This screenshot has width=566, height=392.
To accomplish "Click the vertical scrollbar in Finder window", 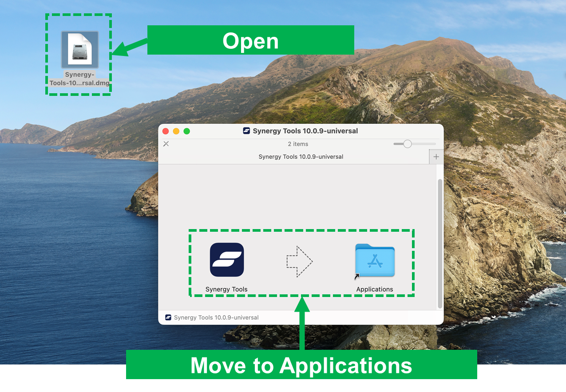I will tap(440, 243).
